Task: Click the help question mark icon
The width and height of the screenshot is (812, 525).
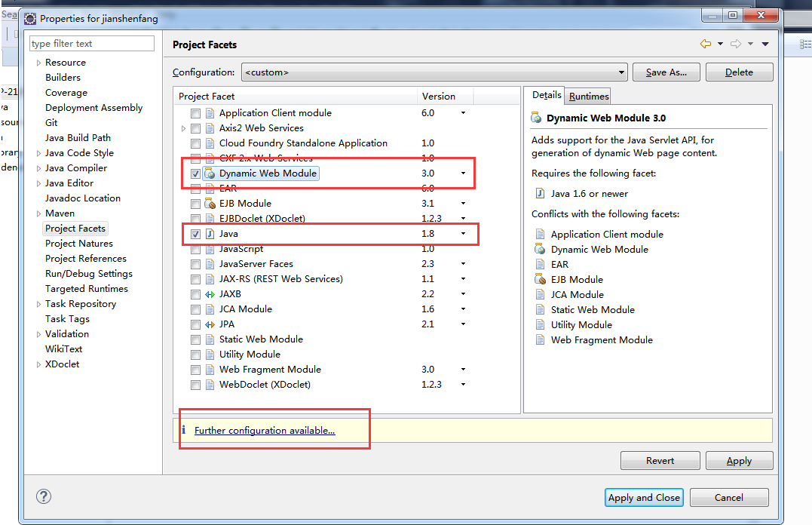Action: [x=44, y=496]
